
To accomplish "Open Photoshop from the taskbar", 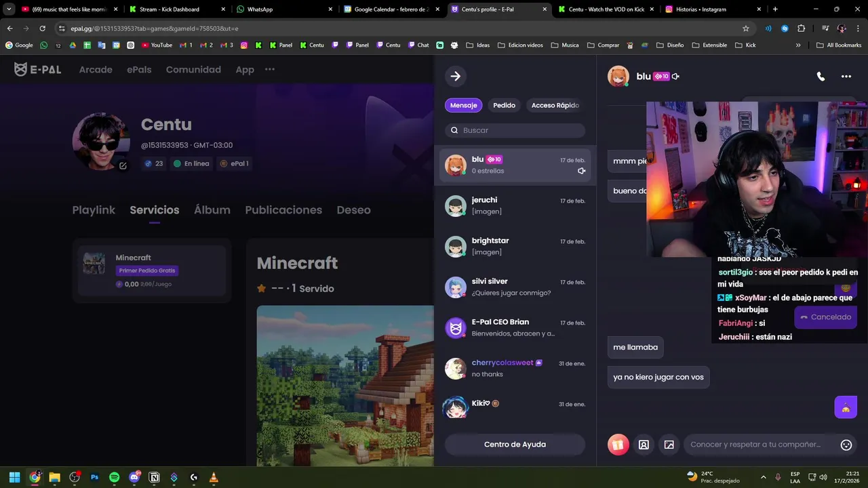I will (94, 477).
